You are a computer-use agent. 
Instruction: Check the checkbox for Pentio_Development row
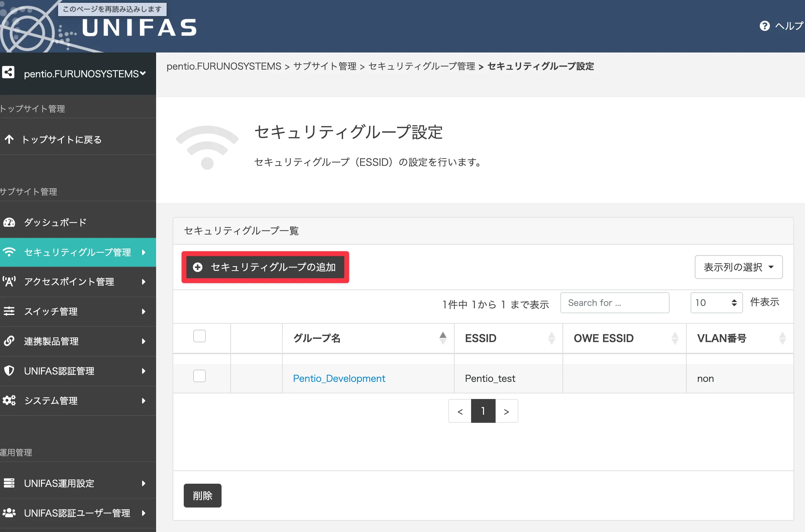point(199,376)
